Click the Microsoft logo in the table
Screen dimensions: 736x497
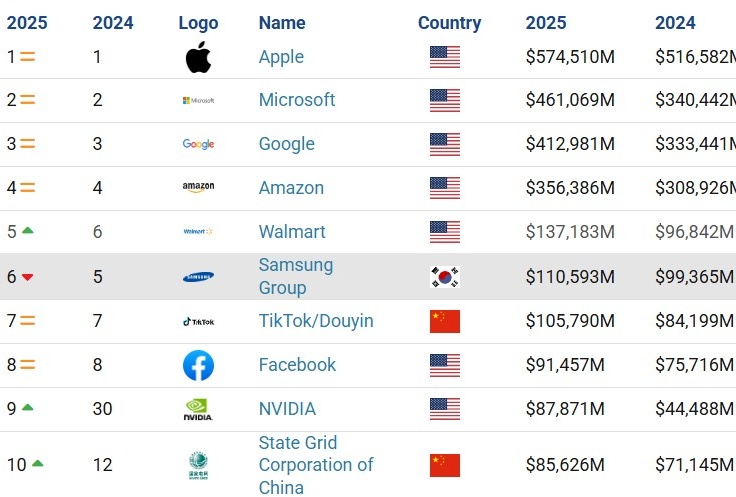click(x=198, y=100)
